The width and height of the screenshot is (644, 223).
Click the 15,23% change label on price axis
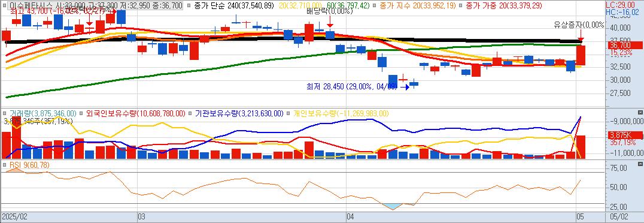coord(621,53)
